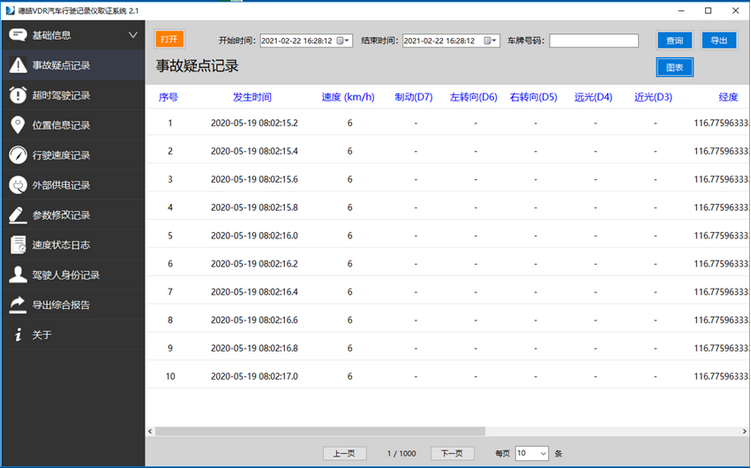This screenshot has height=469, width=751.
Task: Open the 关于 about page
Action: (x=40, y=335)
